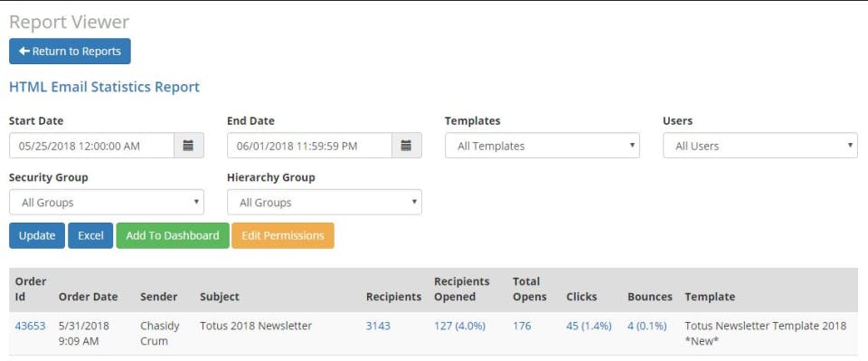This screenshot has width=868, height=361.
Task: Open the Security Group dropdown
Action: point(107,202)
